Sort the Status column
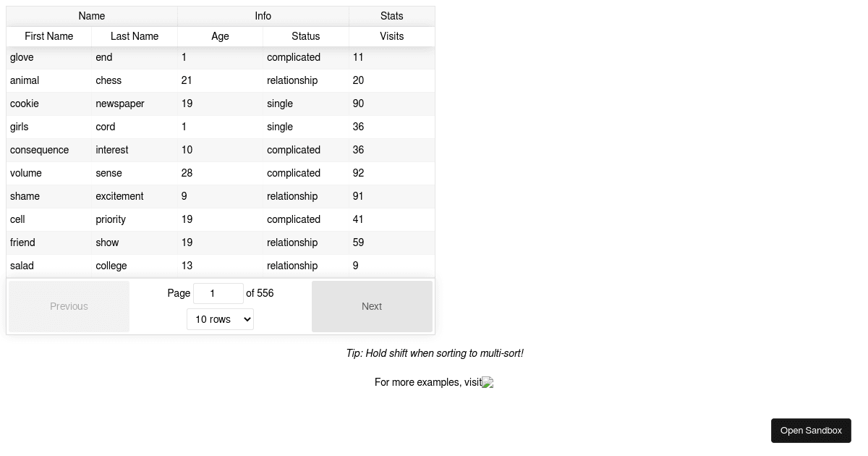 305,36
